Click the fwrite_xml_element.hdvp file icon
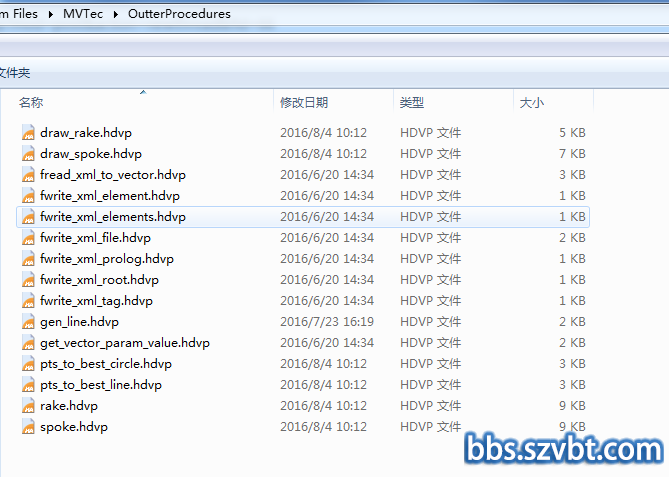The width and height of the screenshot is (669, 477). (x=28, y=195)
